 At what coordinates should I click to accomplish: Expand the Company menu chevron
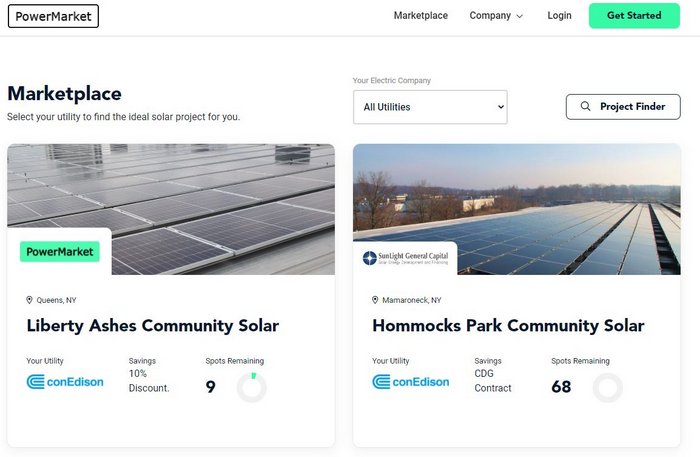click(520, 16)
